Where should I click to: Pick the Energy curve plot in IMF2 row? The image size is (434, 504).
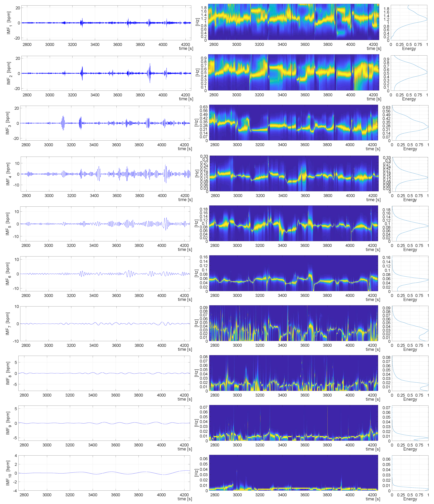click(x=409, y=73)
